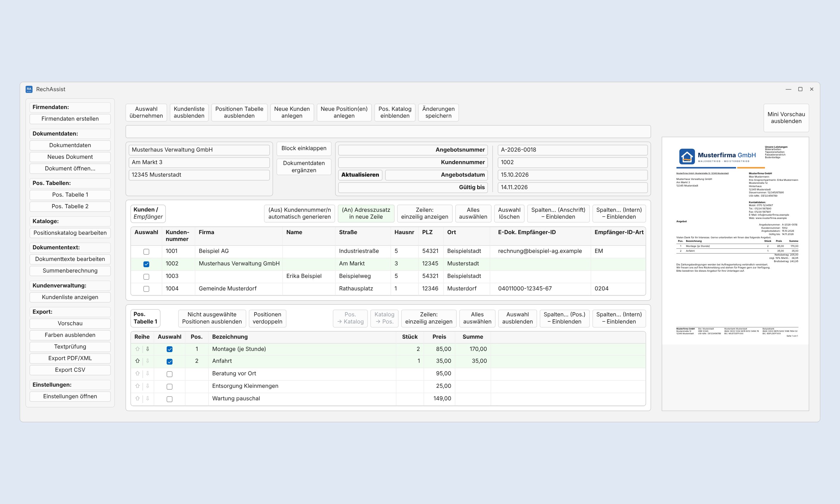Click the document preview thumbnail
Image resolution: width=840 pixels, height=504 pixels.
[x=735, y=241]
